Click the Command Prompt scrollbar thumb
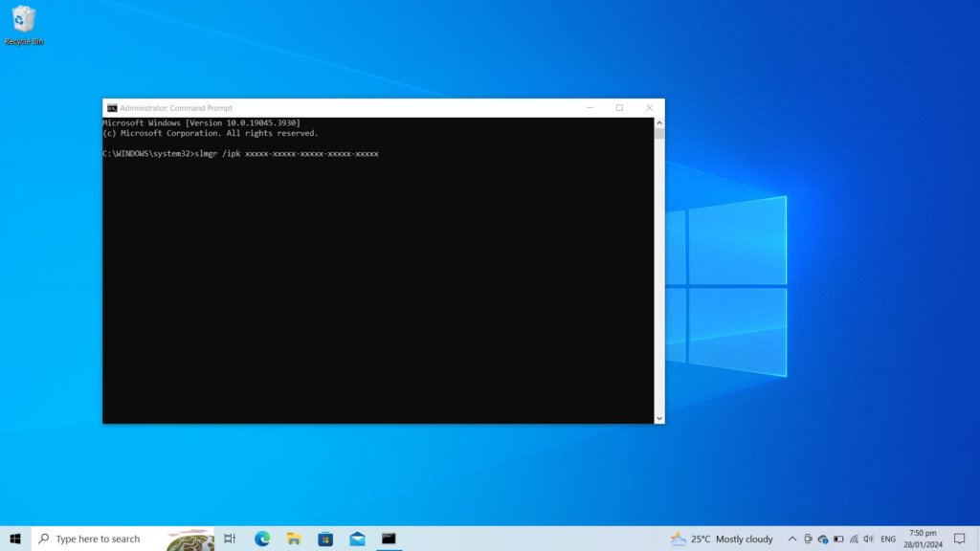The height and width of the screenshot is (551, 980). (659, 134)
